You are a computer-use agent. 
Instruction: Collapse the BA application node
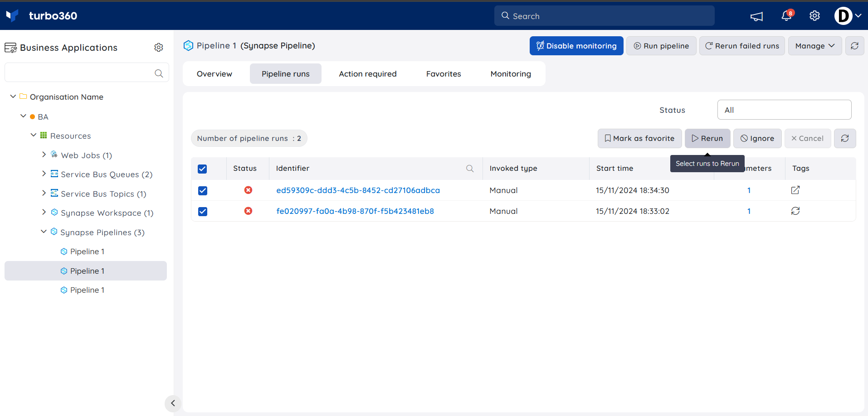[x=23, y=116]
